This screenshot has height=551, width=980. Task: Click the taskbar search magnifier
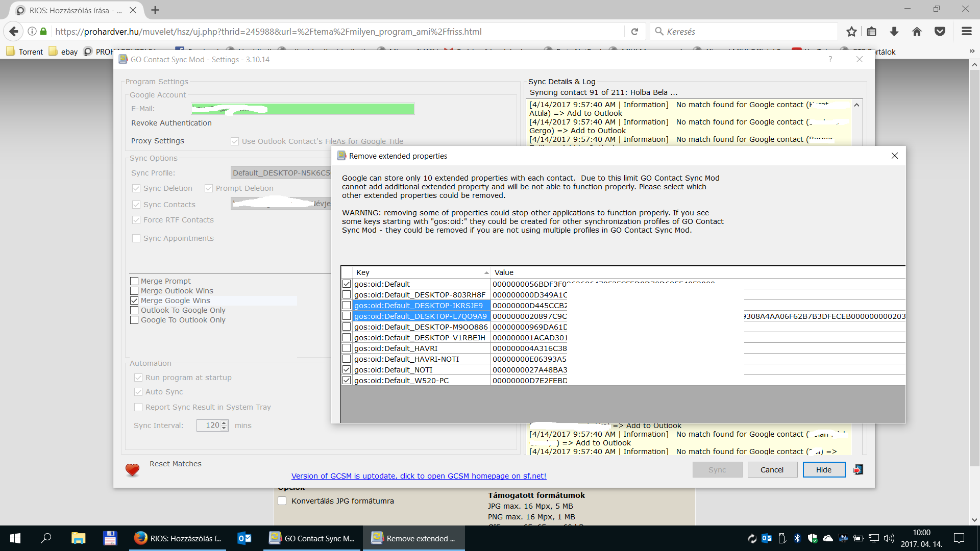coord(46,538)
